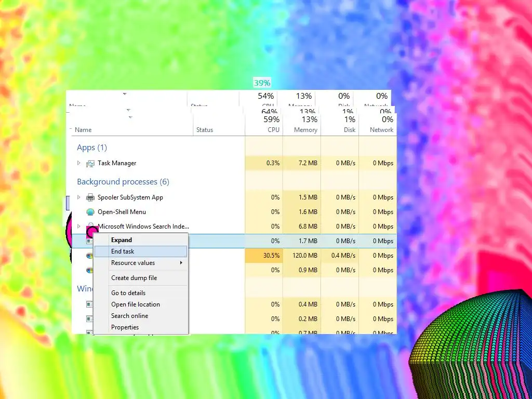Click the 0.4 MB/s disk cell

tap(340, 256)
